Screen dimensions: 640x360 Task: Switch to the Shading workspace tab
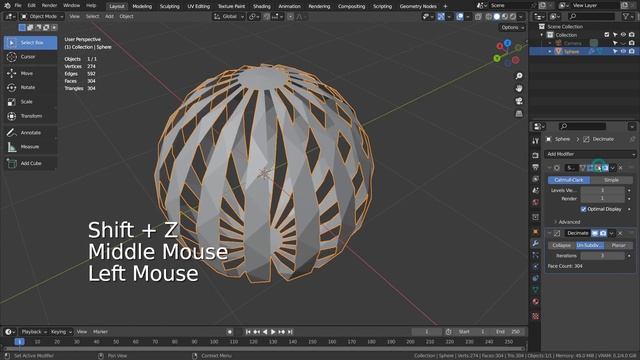pos(262,6)
